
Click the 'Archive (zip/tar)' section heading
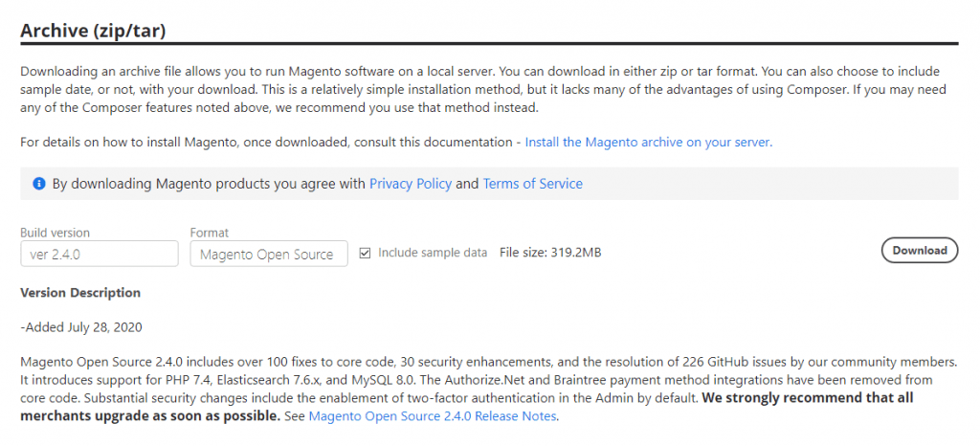[x=93, y=31]
